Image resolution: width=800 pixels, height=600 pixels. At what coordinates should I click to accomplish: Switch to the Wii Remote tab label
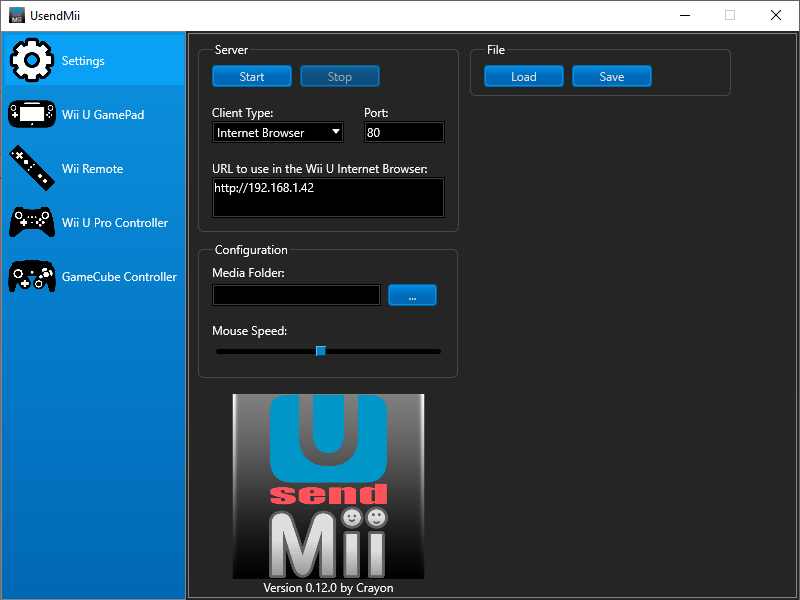pos(93,169)
